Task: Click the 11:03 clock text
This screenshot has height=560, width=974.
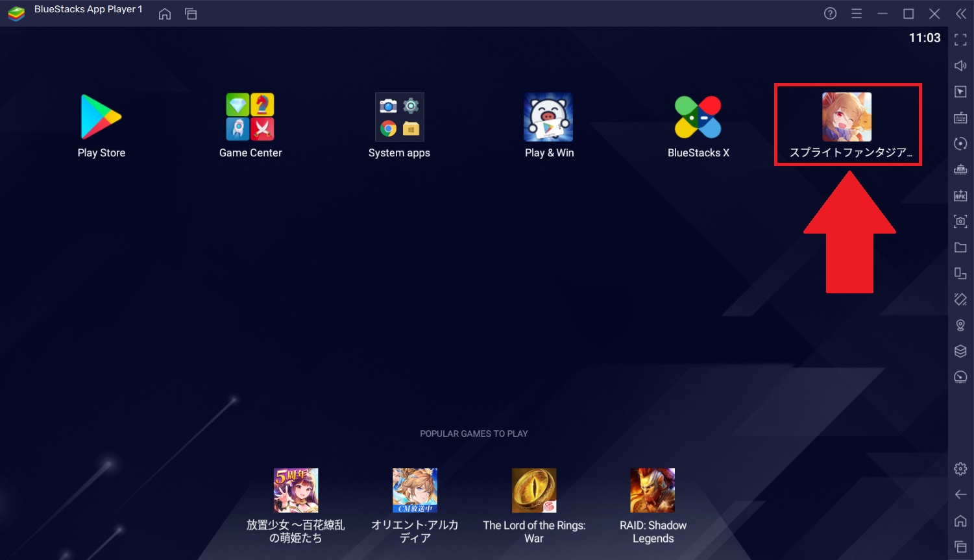Action: (x=925, y=38)
